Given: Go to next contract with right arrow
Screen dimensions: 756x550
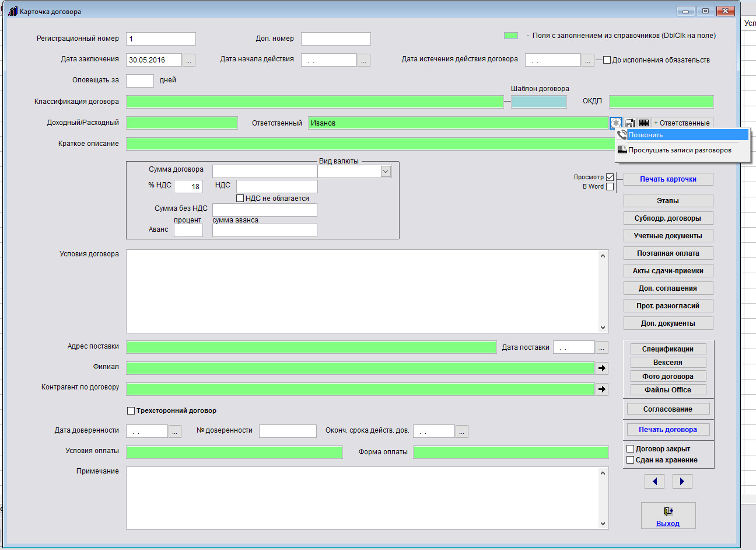Looking at the screenshot, I should click(x=682, y=481).
